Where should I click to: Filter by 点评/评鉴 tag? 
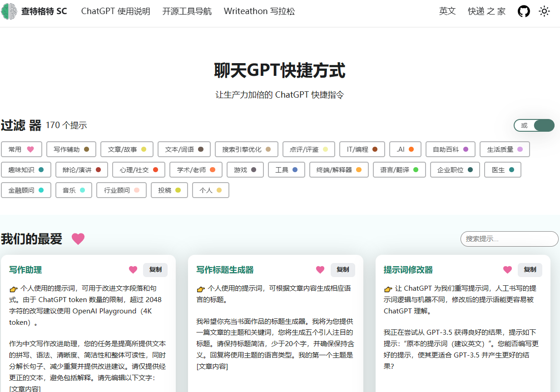click(x=309, y=149)
